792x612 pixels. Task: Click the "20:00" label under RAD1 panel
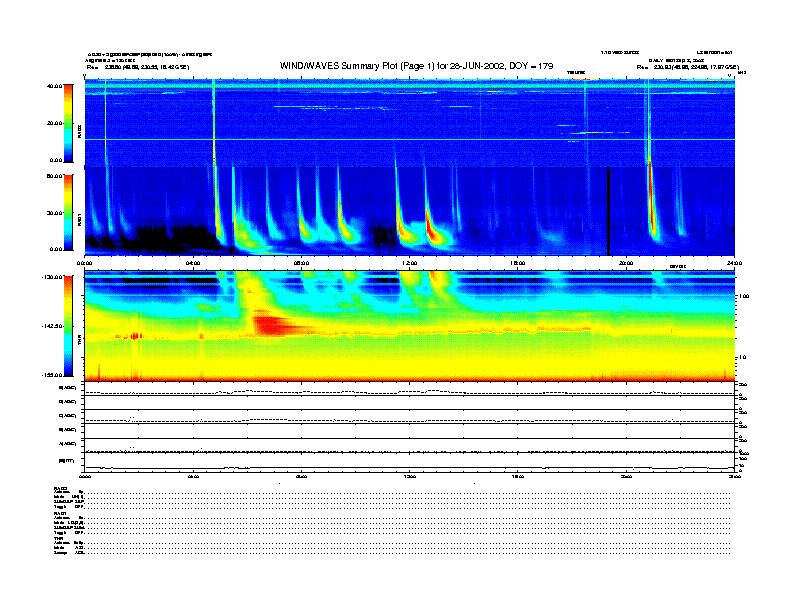[x=626, y=263]
